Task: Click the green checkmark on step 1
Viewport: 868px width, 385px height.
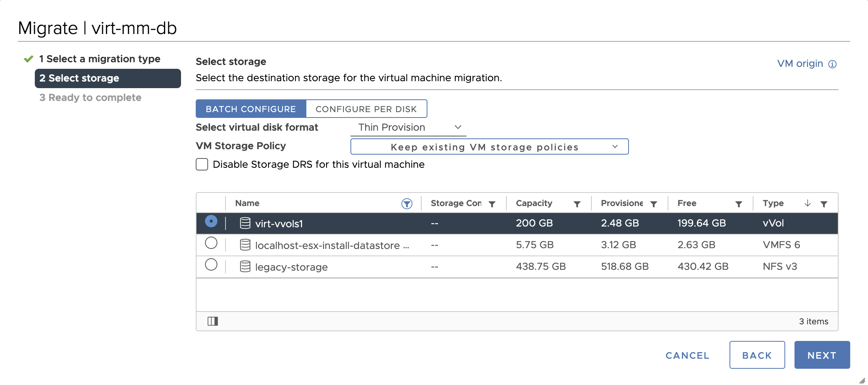Action: tap(28, 59)
